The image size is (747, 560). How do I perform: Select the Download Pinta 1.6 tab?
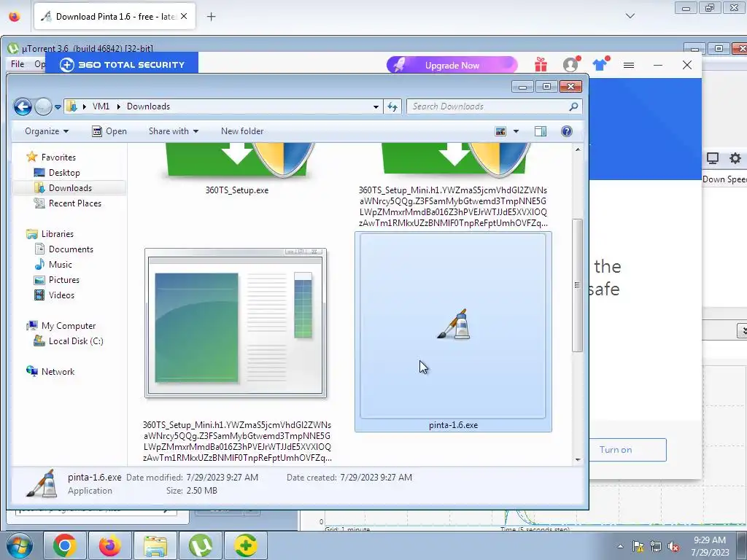115,17
